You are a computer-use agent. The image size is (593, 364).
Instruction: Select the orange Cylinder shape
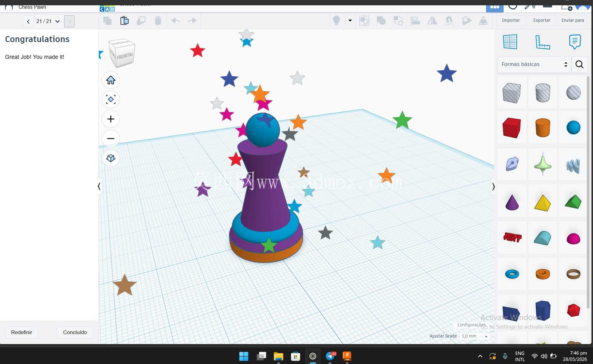(543, 128)
